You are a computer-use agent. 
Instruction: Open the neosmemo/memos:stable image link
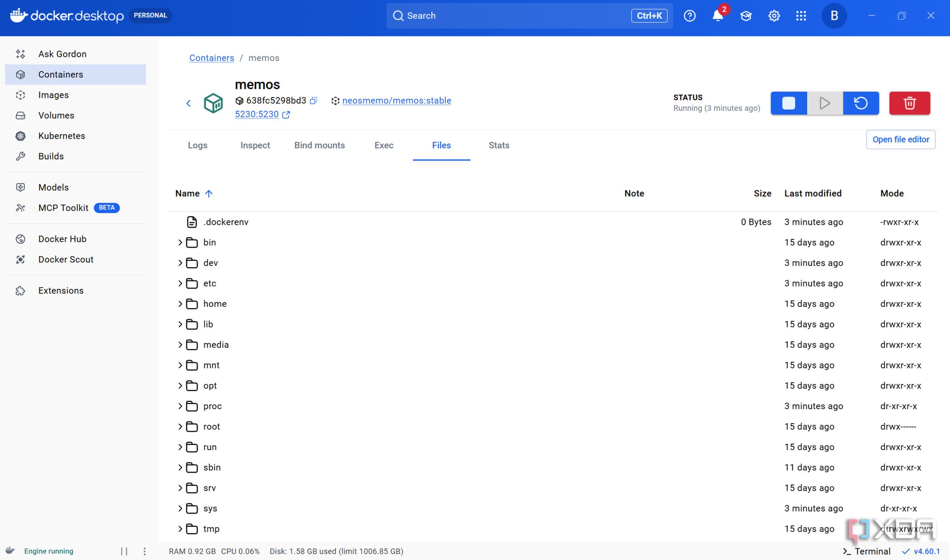coord(396,100)
